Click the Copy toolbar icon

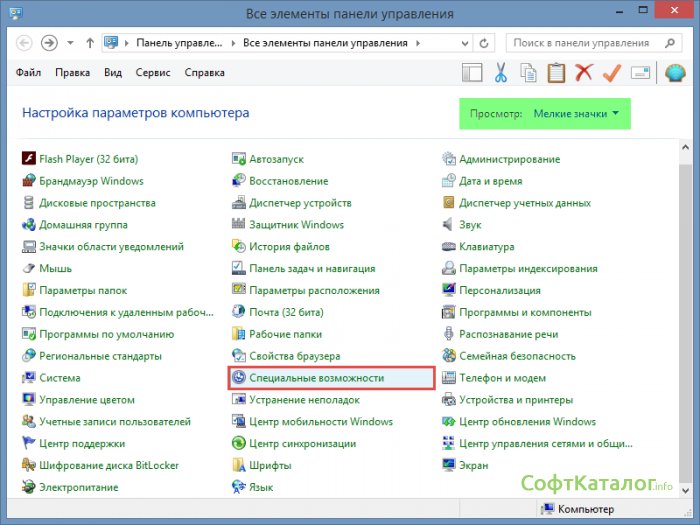click(x=528, y=73)
